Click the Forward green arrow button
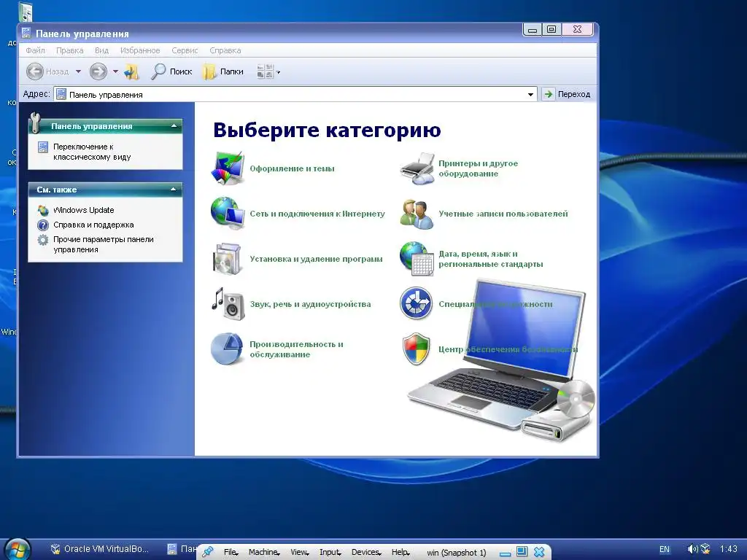Viewport: 747px width, 560px height. click(98, 71)
